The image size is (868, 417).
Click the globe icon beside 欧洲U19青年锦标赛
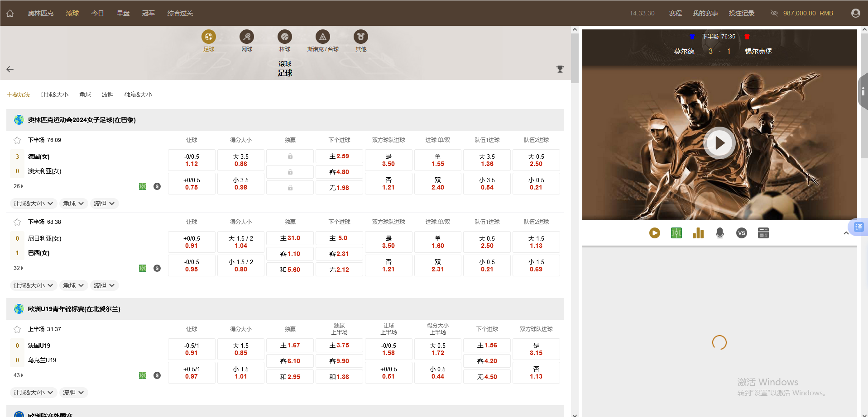pyautogui.click(x=19, y=309)
